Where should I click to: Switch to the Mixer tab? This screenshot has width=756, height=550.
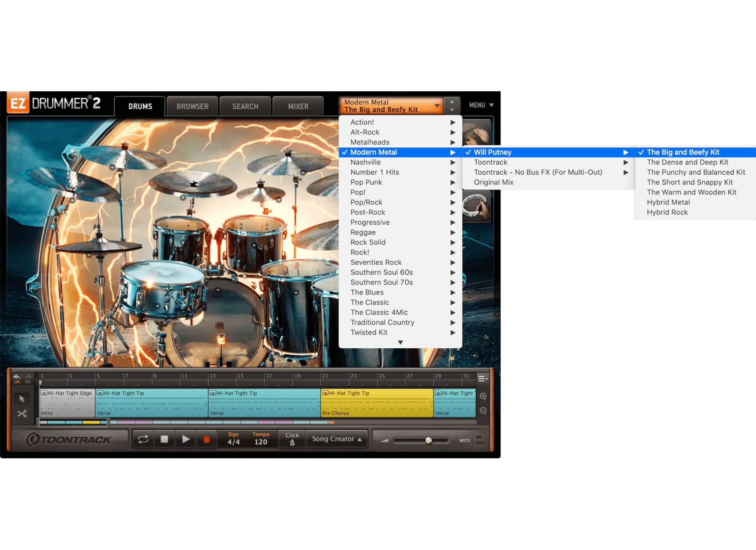[298, 107]
